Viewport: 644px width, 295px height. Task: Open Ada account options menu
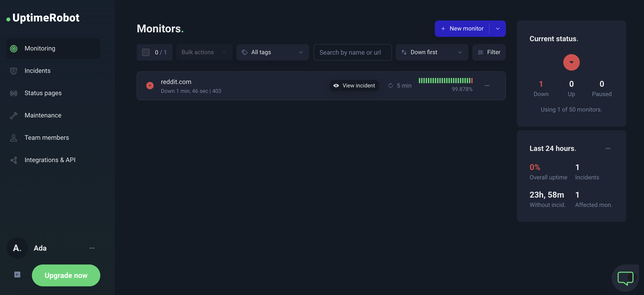coord(92,248)
